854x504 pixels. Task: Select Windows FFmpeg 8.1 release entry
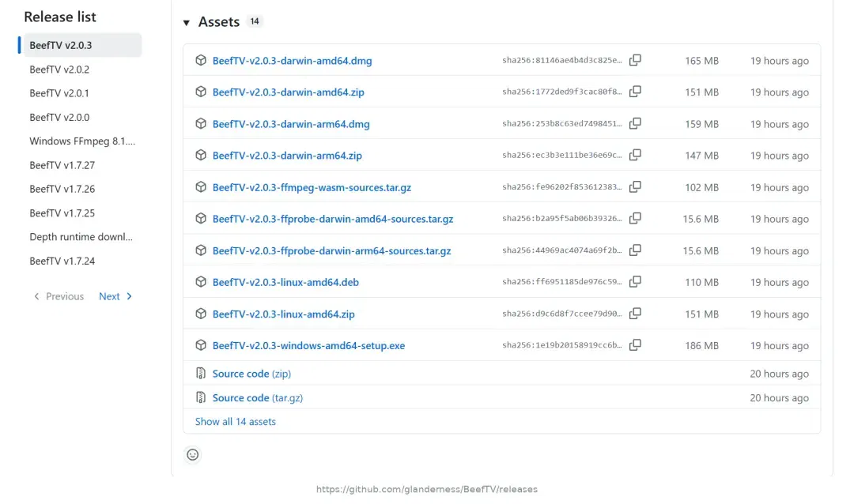[x=82, y=141]
